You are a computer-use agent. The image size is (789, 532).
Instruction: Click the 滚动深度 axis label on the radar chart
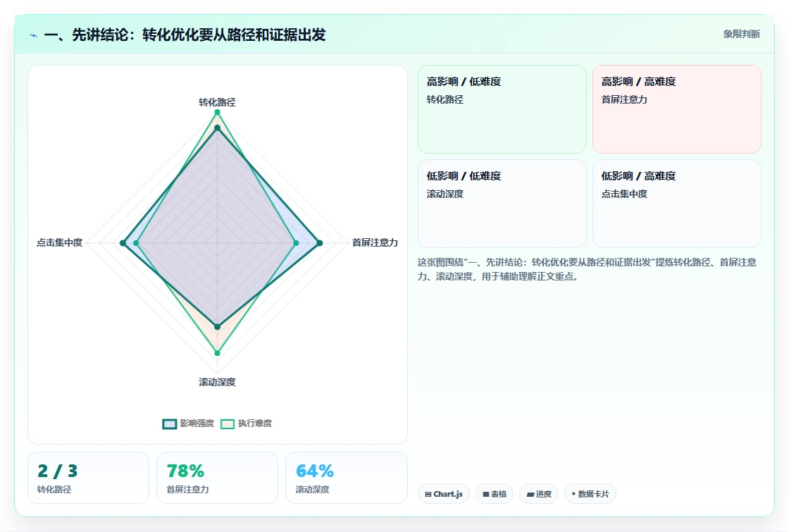(217, 382)
